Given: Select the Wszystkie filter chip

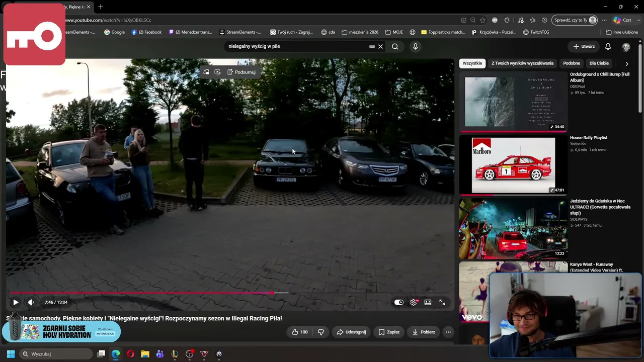Looking at the screenshot, I should tap(472, 63).
